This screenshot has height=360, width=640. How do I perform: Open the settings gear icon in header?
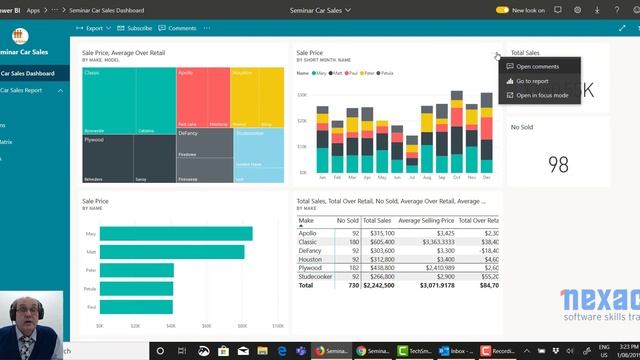click(x=577, y=10)
